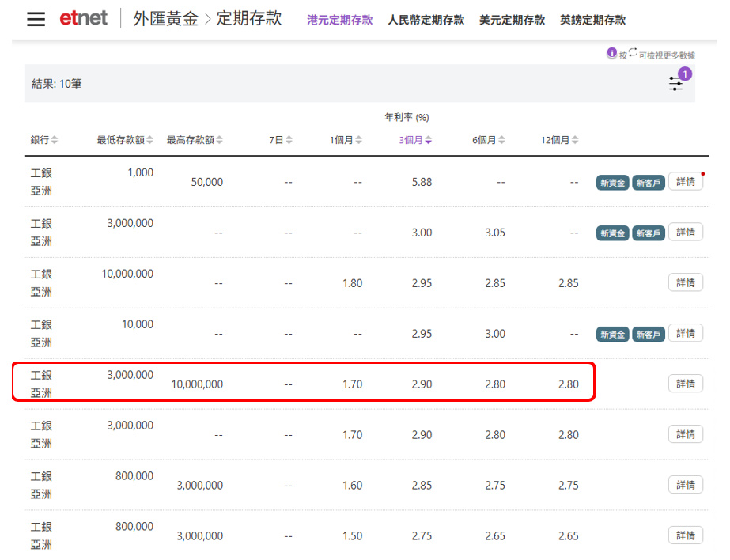Image resolution: width=730 pixels, height=560 pixels.
Task: Click the 10,000,000 minimum deposit cell
Action: pos(127,274)
